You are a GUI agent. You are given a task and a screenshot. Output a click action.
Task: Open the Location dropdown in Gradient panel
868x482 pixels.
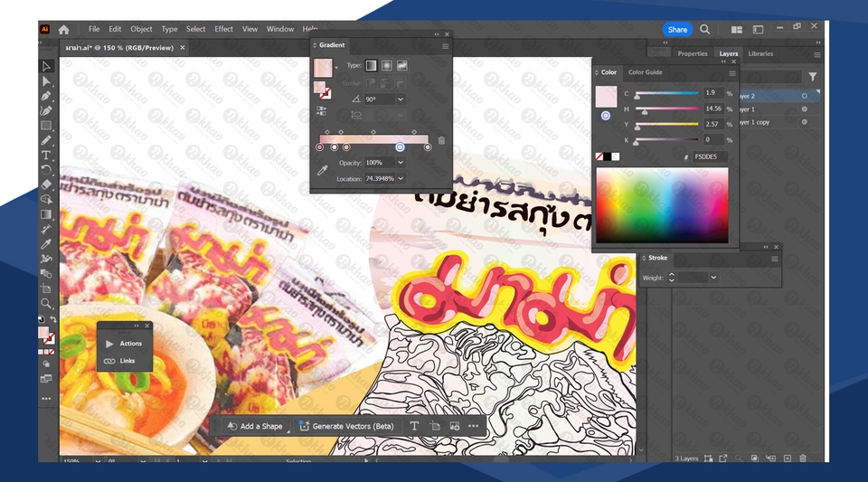(401, 179)
